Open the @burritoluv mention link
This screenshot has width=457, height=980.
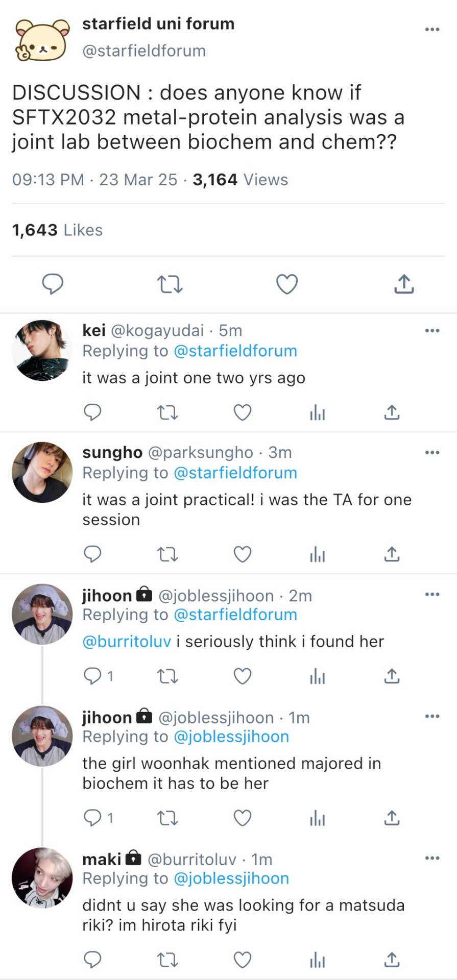[x=127, y=642]
